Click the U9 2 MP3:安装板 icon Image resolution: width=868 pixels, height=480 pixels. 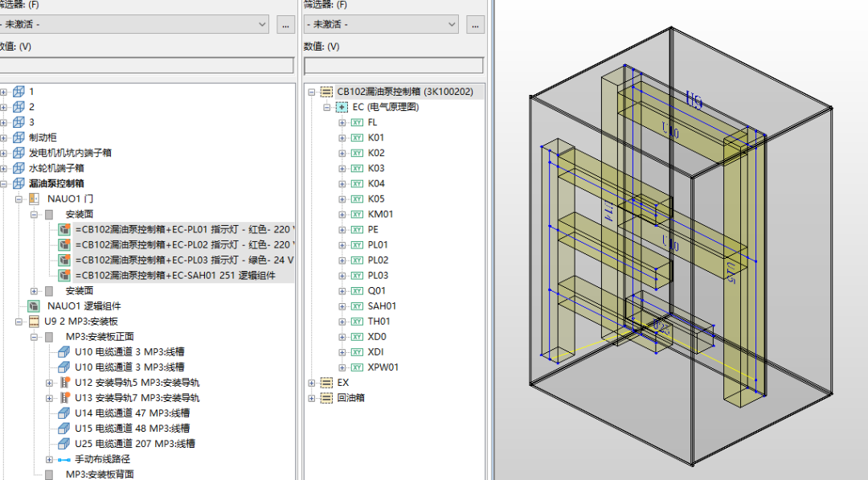[x=34, y=321]
